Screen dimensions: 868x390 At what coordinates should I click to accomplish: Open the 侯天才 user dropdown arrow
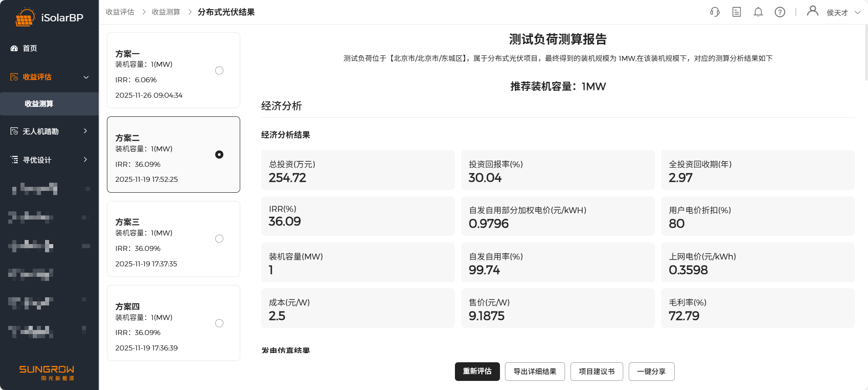[858, 13]
